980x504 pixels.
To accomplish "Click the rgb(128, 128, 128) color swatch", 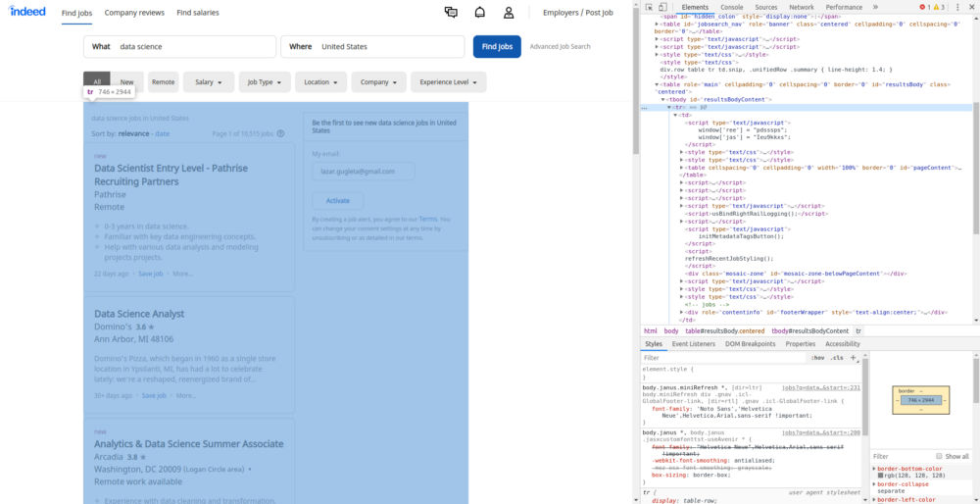I will [881, 476].
